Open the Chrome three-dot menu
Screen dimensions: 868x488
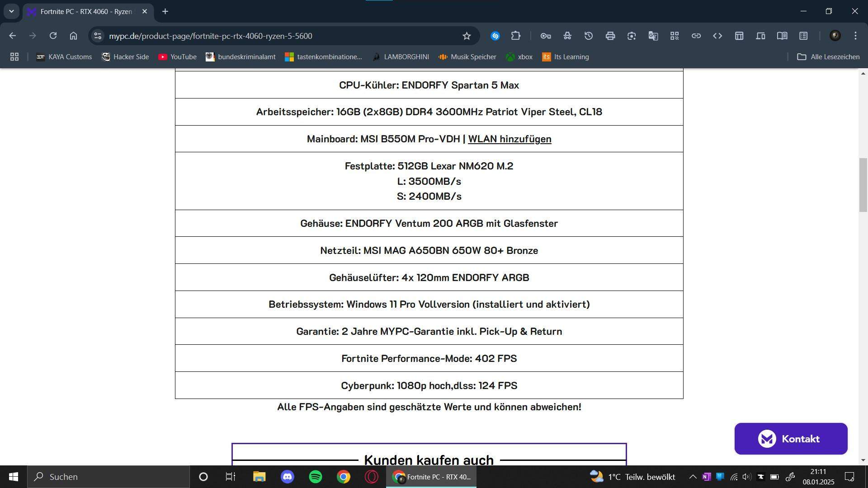coord(856,36)
